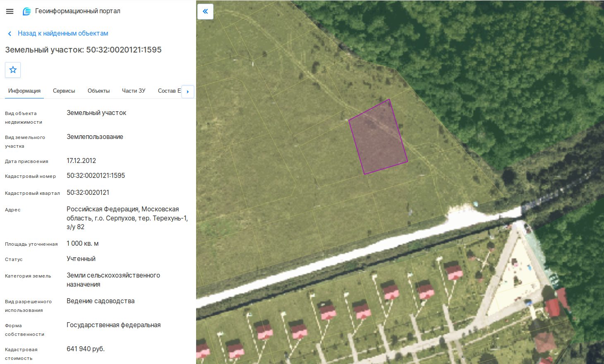
Task: Click the Вид объекта недвижимости label
Action: (x=24, y=118)
